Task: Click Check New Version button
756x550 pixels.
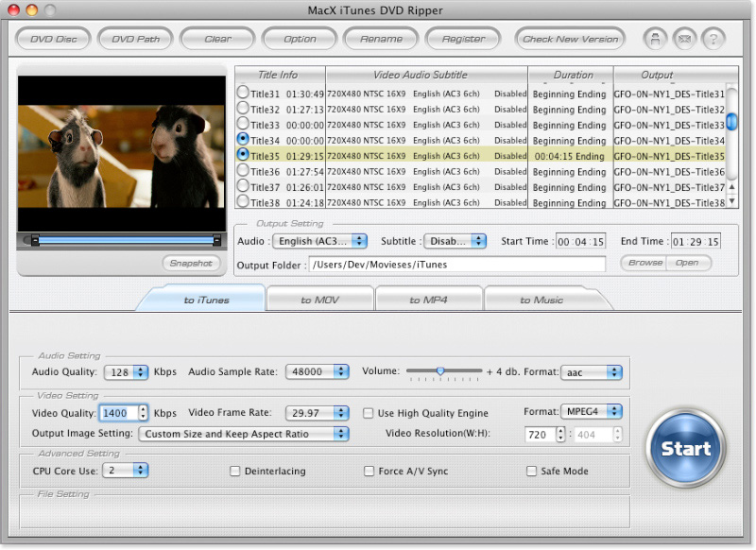Action: pos(571,39)
